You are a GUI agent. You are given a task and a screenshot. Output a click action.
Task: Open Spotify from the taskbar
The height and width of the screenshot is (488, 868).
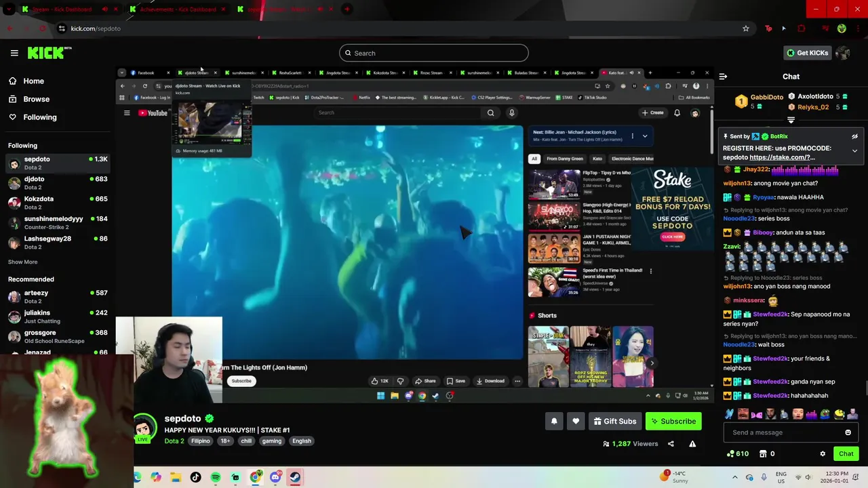(x=216, y=477)
